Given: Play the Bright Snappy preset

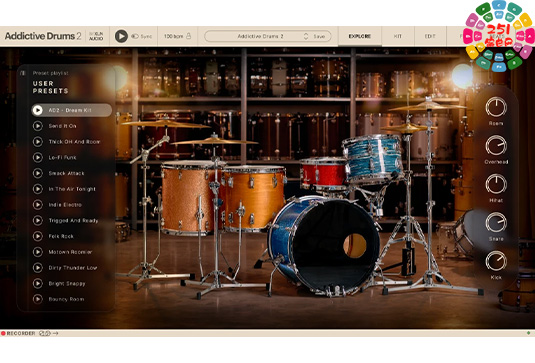Looking at the screenshot, I should click(38, 283).
